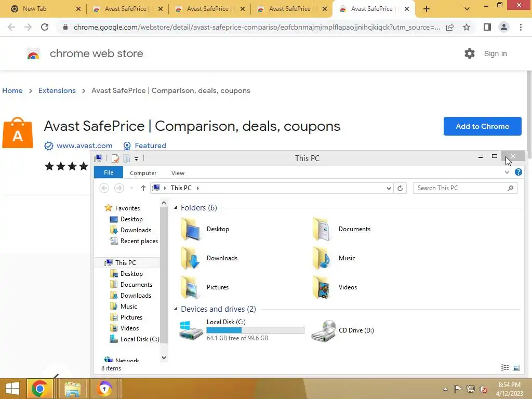Click the Chrome back arrow icon
532x399 pixels.
pyautogui.click(x=11, y=27)
